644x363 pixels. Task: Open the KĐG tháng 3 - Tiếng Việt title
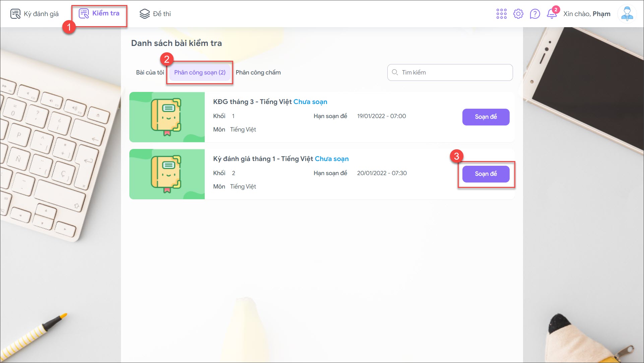click(x=252, y=102)
